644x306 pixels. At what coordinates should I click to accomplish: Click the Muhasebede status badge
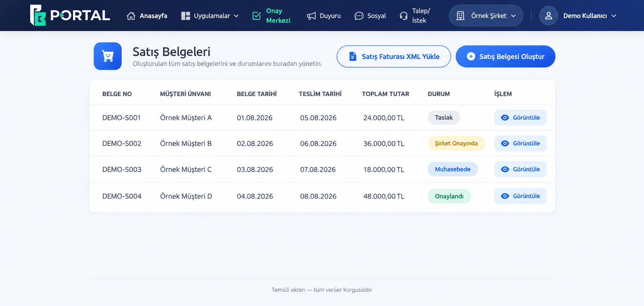click(x=453, y=169)
